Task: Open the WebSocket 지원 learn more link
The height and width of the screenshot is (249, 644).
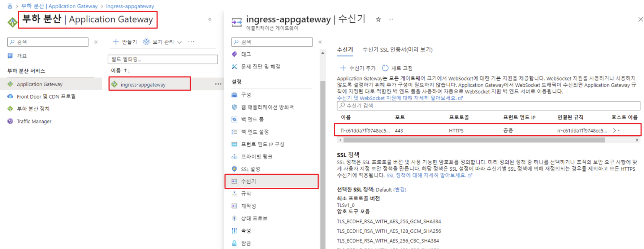Action: click(399, 98)
